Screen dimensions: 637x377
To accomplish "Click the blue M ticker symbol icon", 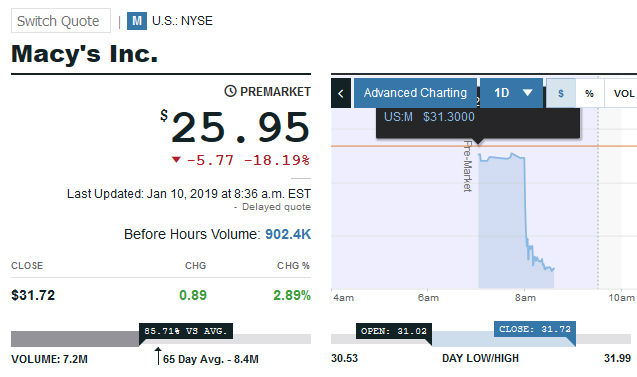I will click(x=137, y=21).
